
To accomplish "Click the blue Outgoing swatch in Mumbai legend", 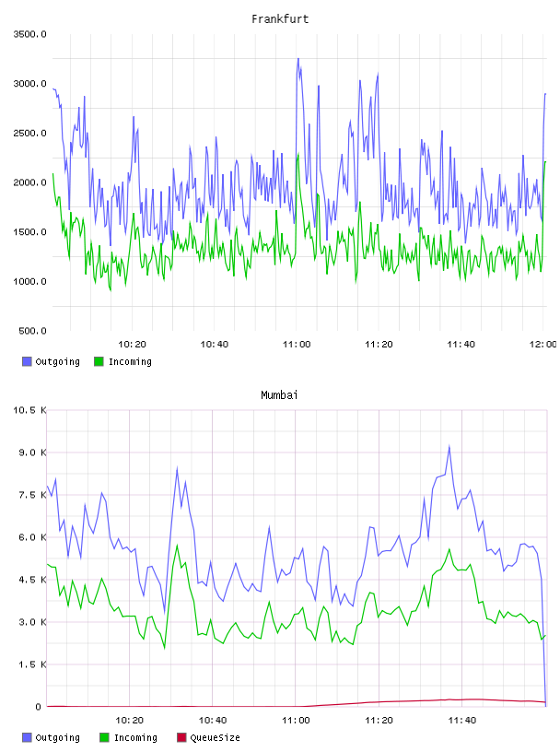I will pyautogui.click(x=27, y=737).
